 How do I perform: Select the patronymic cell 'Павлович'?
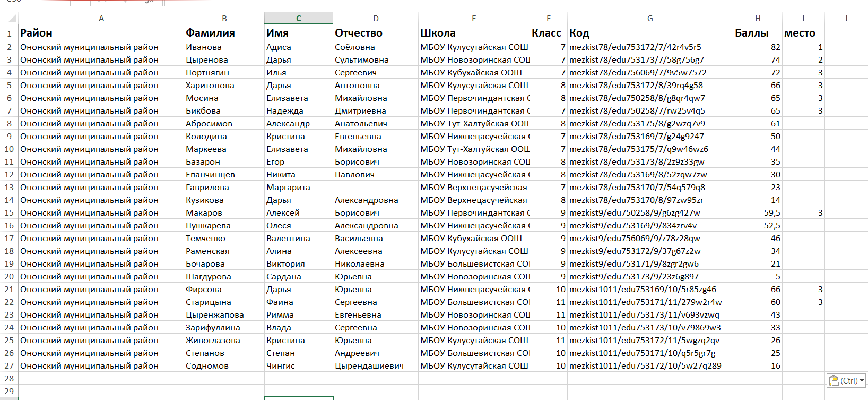click(376, 174)
